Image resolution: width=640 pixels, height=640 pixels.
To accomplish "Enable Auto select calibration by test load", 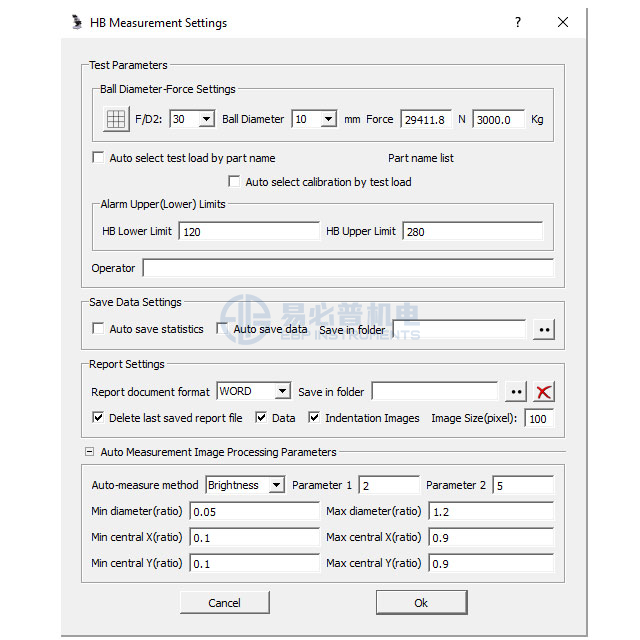I will pyautogui.click(x=234, y=181).
